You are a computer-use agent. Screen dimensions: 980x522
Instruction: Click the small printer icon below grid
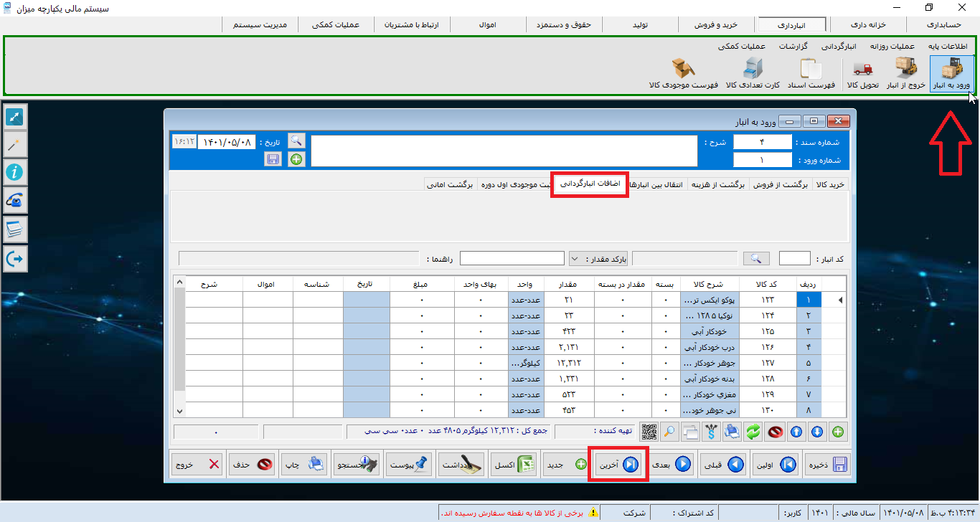(x=733, y=432)
